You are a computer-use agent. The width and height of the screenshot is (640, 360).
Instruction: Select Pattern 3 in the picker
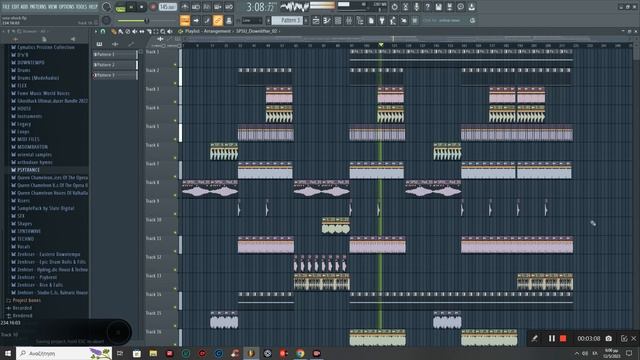point(115,76)
